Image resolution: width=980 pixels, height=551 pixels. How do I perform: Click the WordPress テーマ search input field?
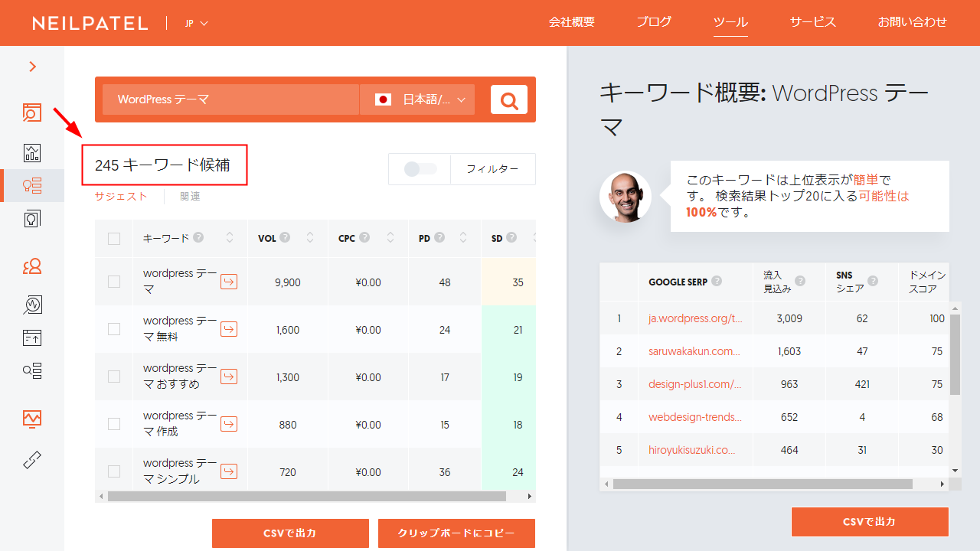point(230,99)
